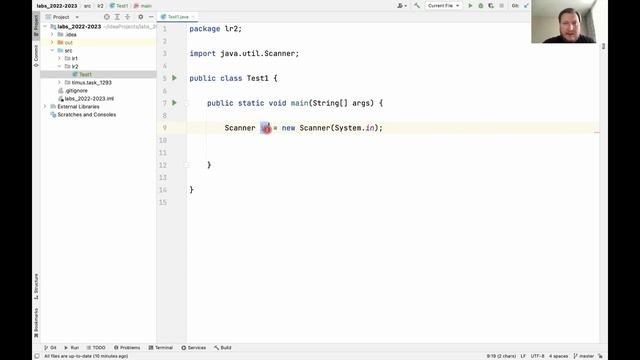Open the TODO tool window tab
Viewport: 640px width, 360px height.
(96, 348)
